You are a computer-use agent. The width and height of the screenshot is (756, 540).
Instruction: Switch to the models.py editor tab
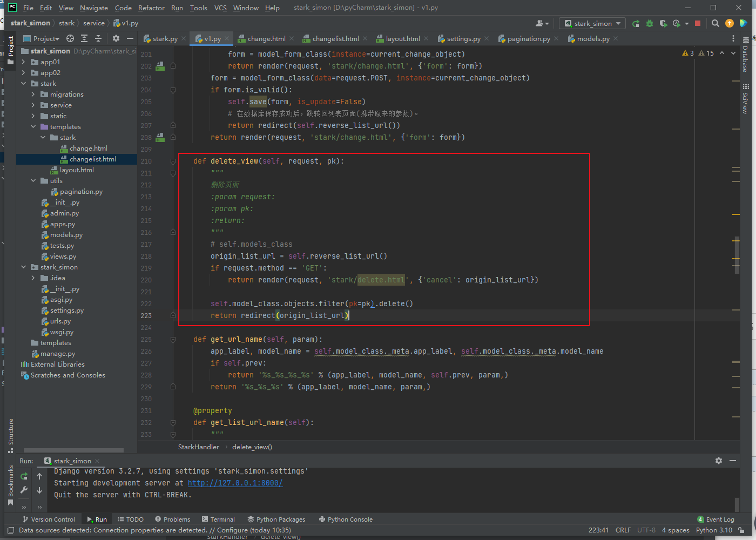point(592,39)
